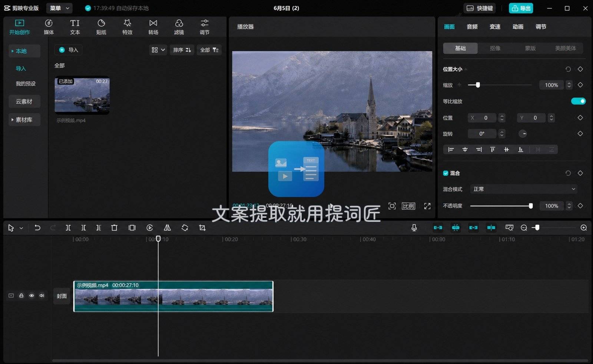
Task: Open the 转场 transitions panel
Action: [x=153, y=27]
